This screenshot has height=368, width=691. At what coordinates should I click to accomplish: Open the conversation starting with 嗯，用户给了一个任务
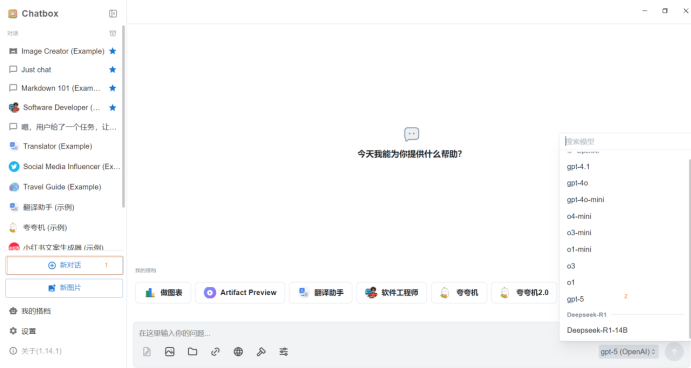[63, 127]
